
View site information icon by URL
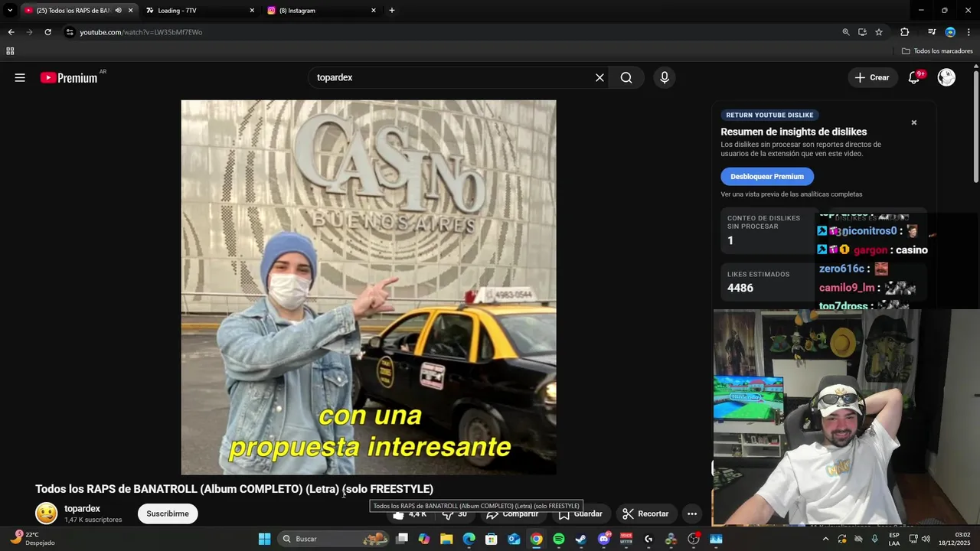tap(70, 32)
